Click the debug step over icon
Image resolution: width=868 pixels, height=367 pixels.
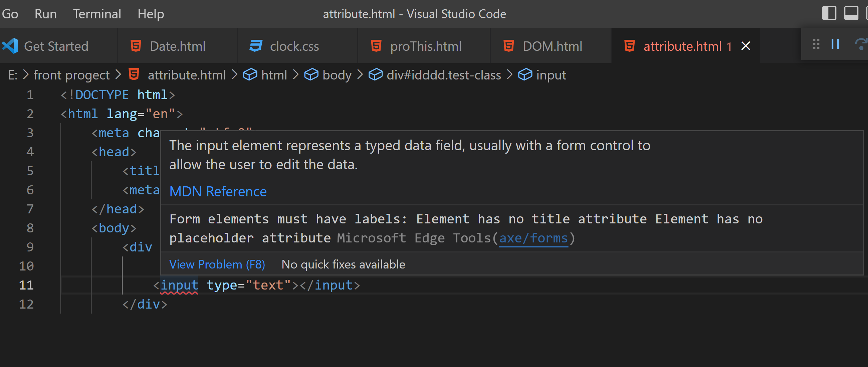click(861, 44)
